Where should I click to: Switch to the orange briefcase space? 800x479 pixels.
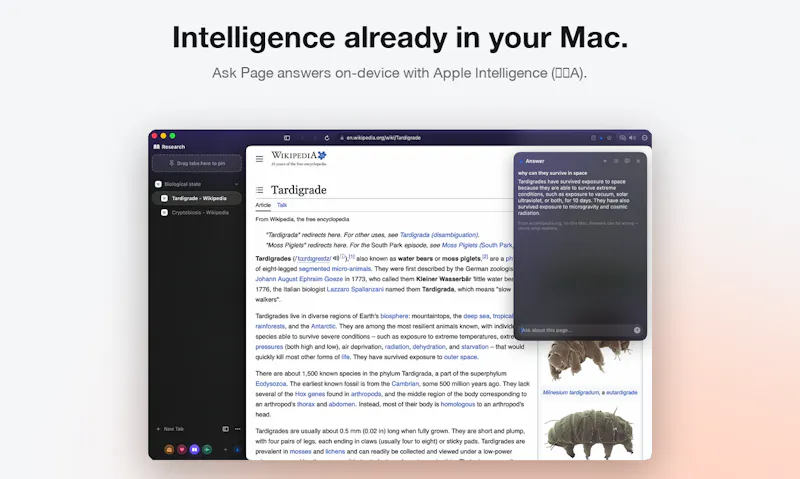tap(169, 449)
